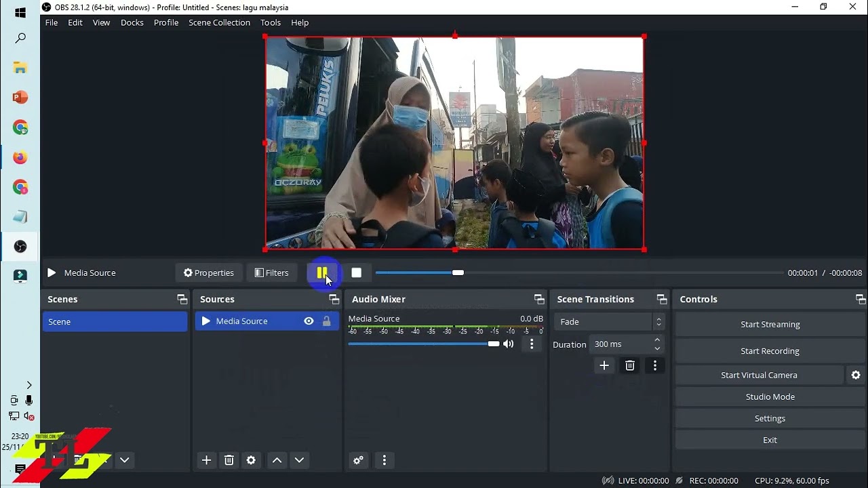Open the File menu
Image resolution: width=868 pixels, height=488 pixels.
52,22
